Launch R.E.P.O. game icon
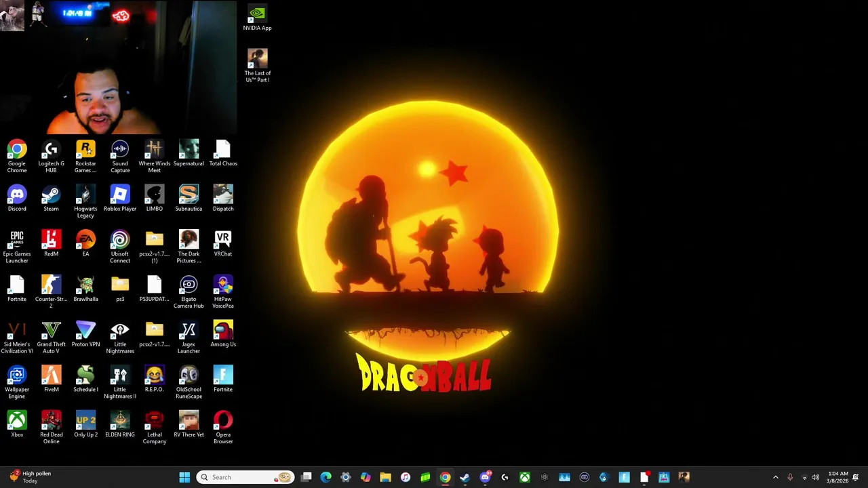Viewport: 868px width, 488px height. pos(155,380)
